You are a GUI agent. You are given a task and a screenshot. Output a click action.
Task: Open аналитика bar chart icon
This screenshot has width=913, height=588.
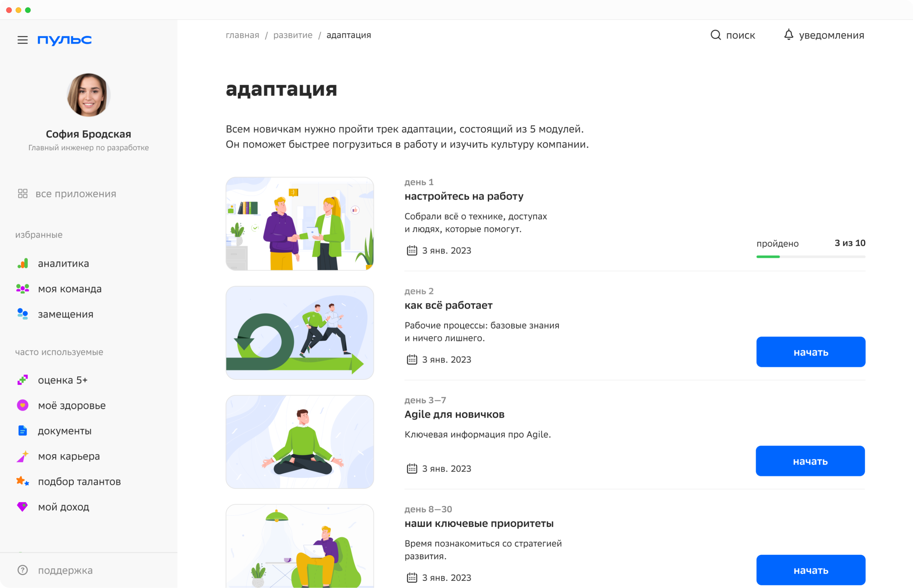coord(23,264)
